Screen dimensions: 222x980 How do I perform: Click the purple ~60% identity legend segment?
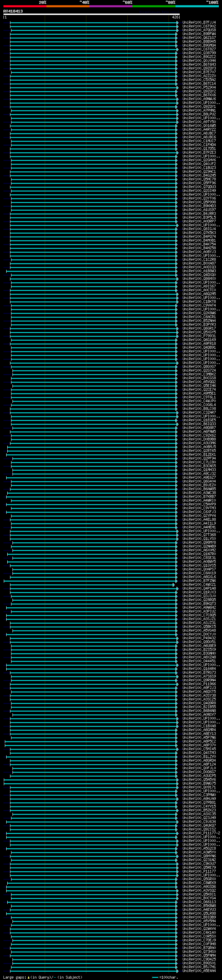[x=111, y=6]
